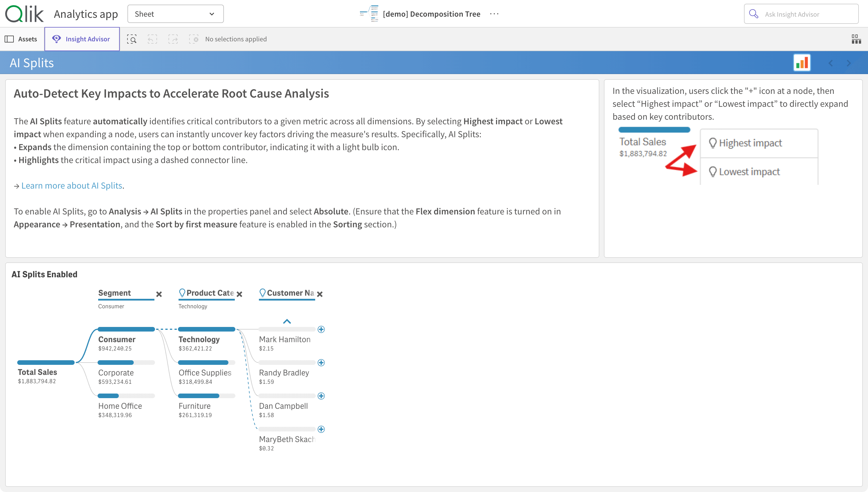Remove the Customer Name dimension level
The height and width of the screenshot is (492, 868).
[x=320, y=294]
